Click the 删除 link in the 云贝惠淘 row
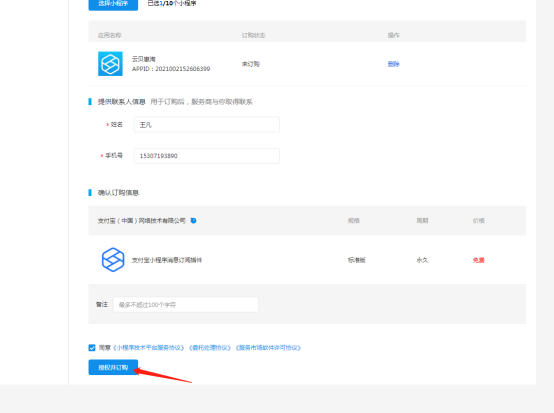Image resolution: width=554 pixels, height=413 pixels. pyautogui.click(x=393, y=64)
